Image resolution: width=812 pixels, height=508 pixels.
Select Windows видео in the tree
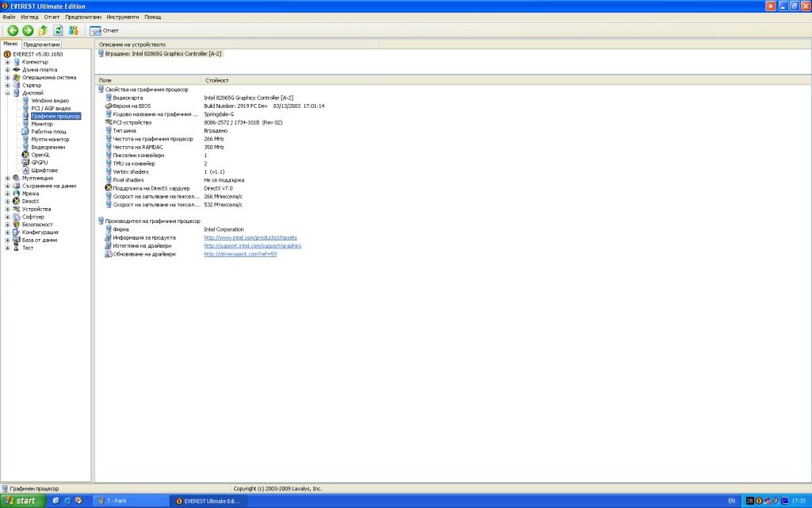click(x=50, y=101)
